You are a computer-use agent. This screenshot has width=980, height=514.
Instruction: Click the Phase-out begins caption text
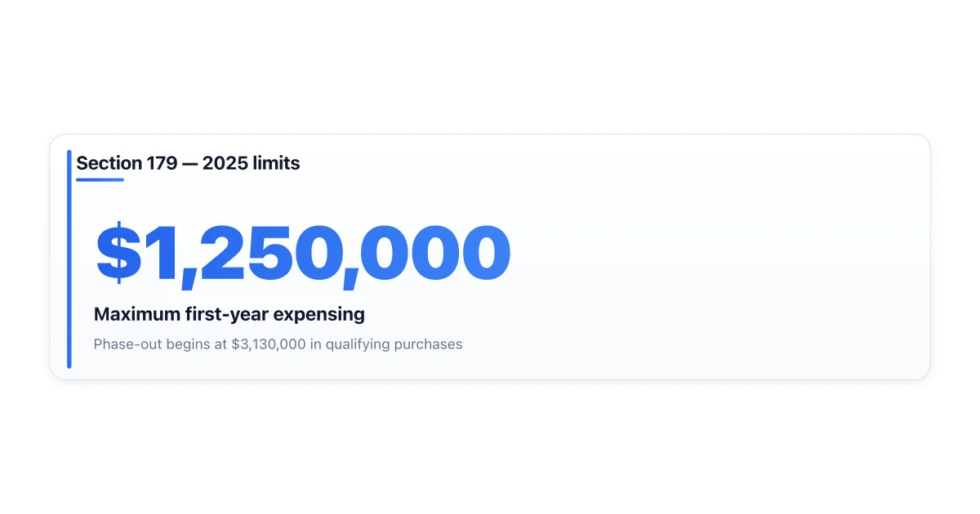point(278,344)
